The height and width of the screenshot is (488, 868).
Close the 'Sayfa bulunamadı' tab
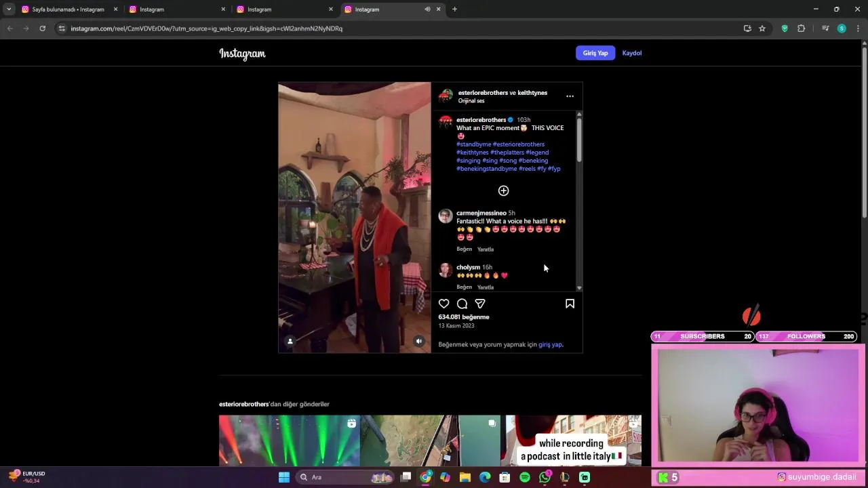(115, 9)
